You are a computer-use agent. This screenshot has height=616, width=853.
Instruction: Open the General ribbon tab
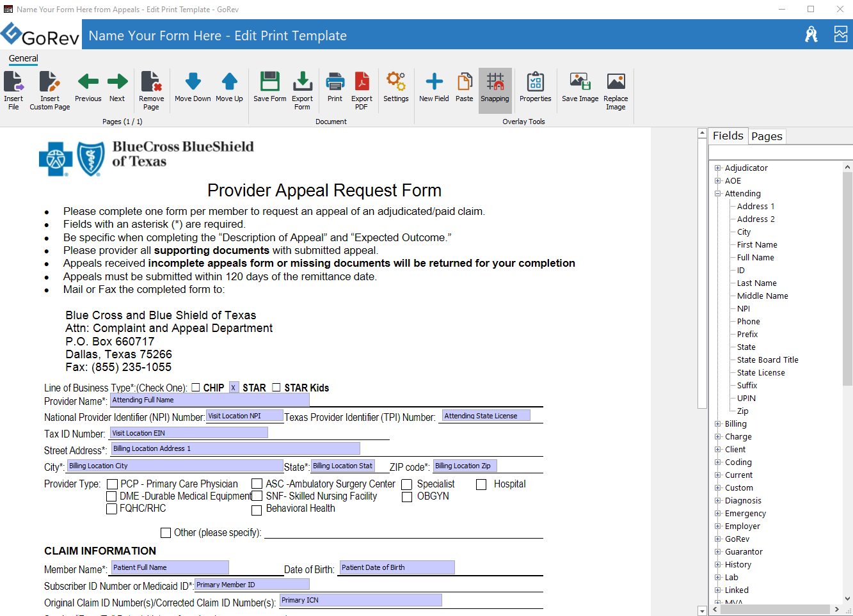coord(24,58)
